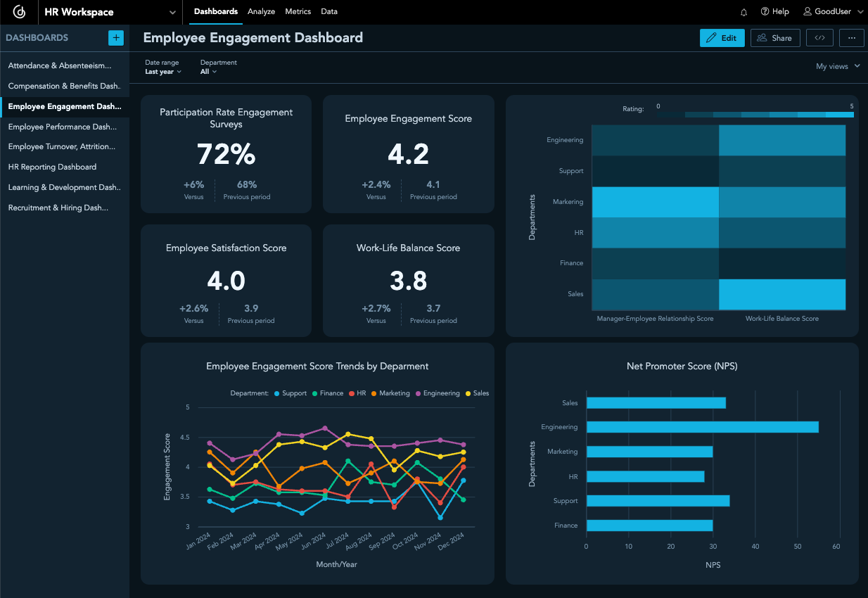Add a new dashboard with the + icon
This screenshot has height=598, width=868.
[x=115, y=37]
